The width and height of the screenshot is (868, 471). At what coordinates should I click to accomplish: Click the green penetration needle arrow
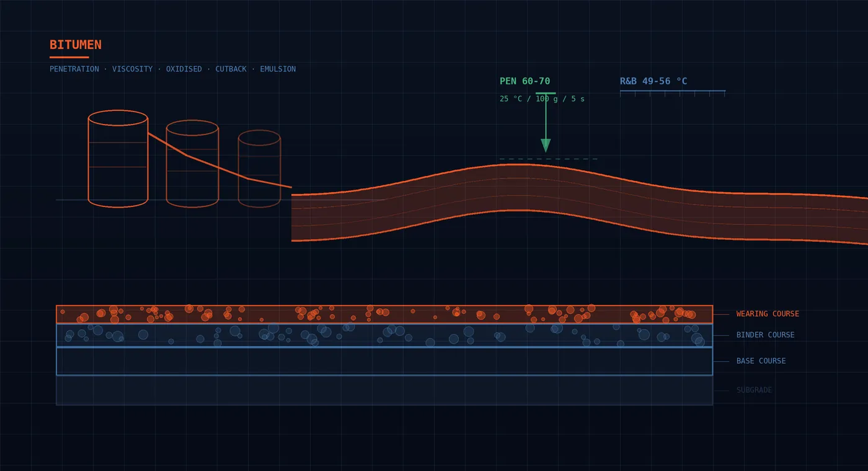tap(546, 122)
